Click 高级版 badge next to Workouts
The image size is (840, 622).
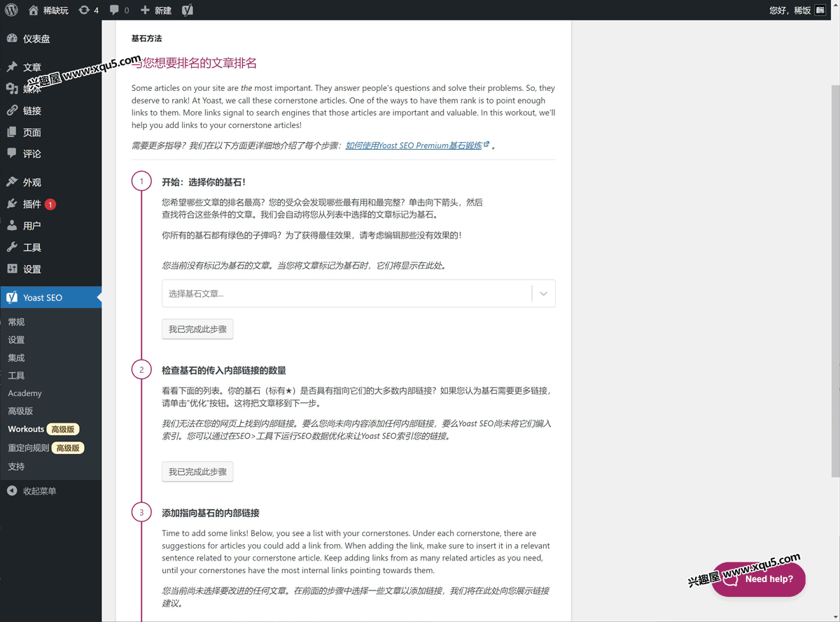pos(63,429)
